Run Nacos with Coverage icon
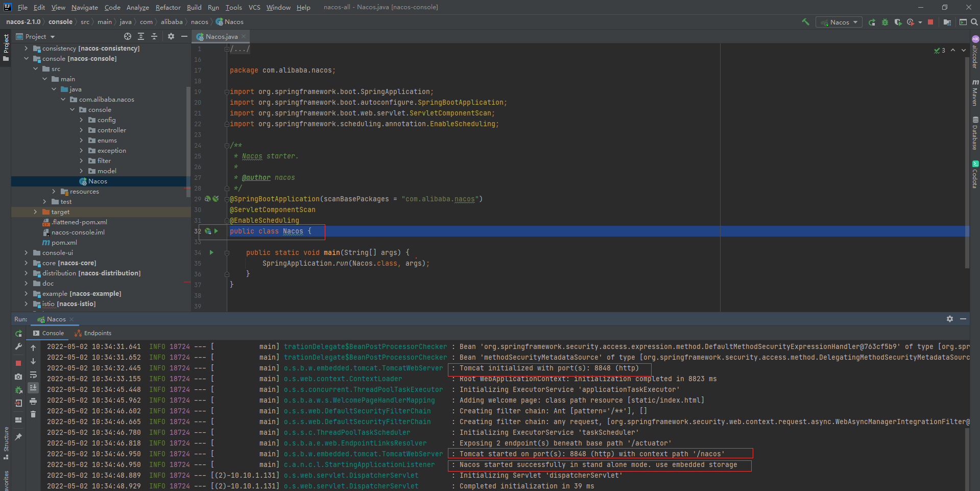The image size is (980, 491). tap(898, 22)
